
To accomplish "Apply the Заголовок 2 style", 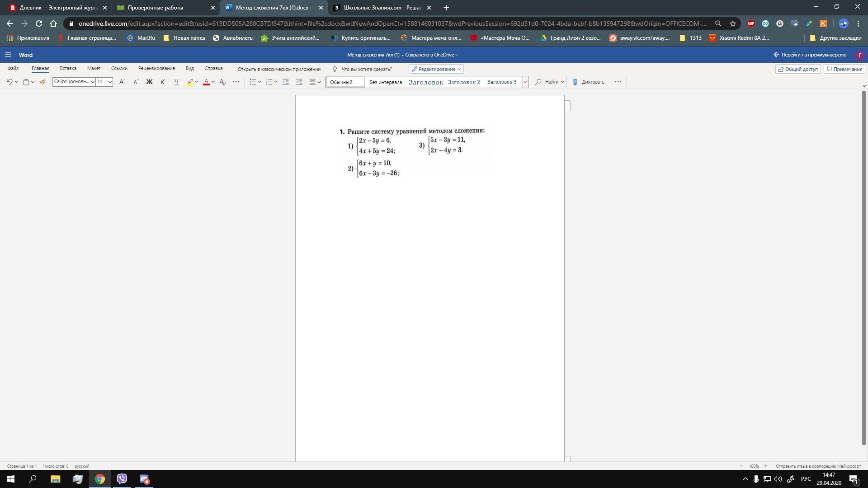I will (x=464, y=82).
